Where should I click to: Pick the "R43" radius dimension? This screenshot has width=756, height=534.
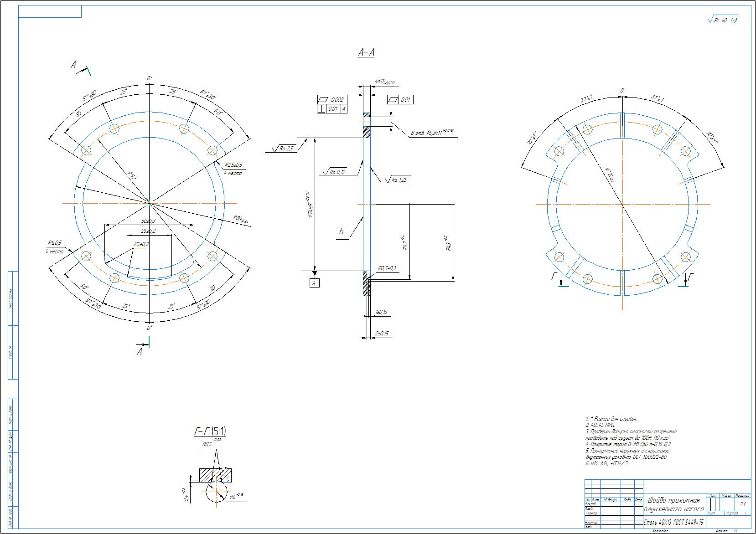448,244
